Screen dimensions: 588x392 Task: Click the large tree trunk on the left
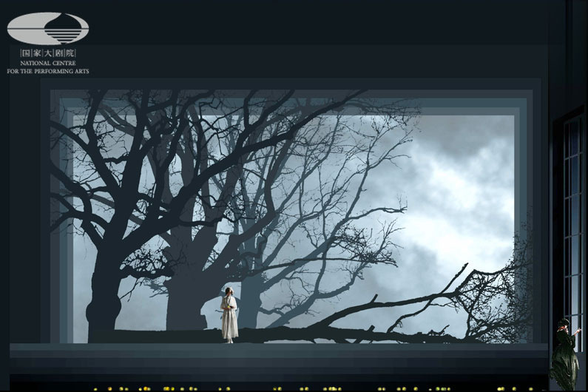pyautogui.click(x=104, y=296)
